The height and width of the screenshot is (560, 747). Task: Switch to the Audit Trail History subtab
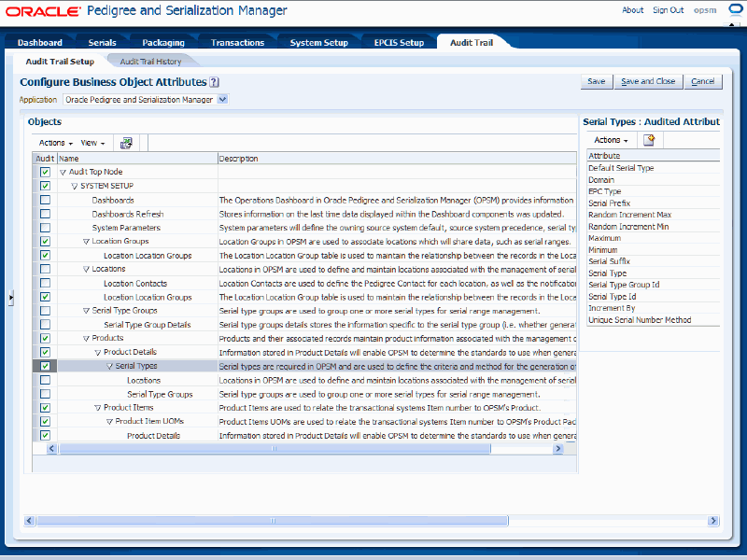pyautogui.click(x=150, y=62)
